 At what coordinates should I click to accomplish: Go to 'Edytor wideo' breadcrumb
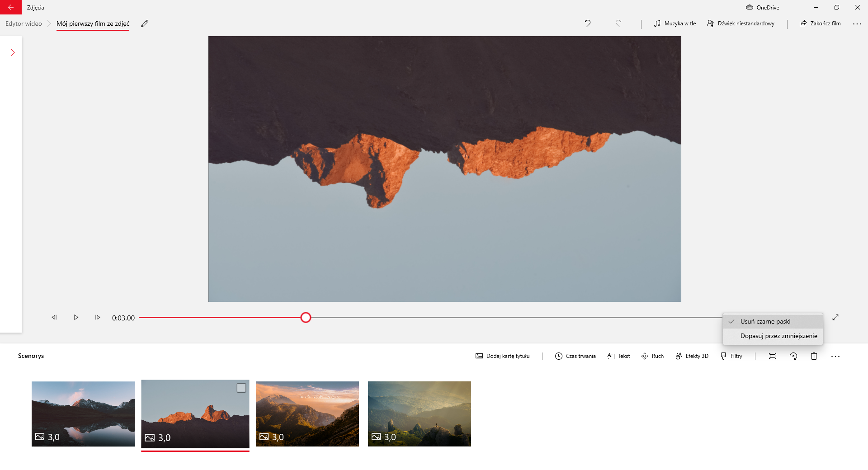[x=24, y=23]
